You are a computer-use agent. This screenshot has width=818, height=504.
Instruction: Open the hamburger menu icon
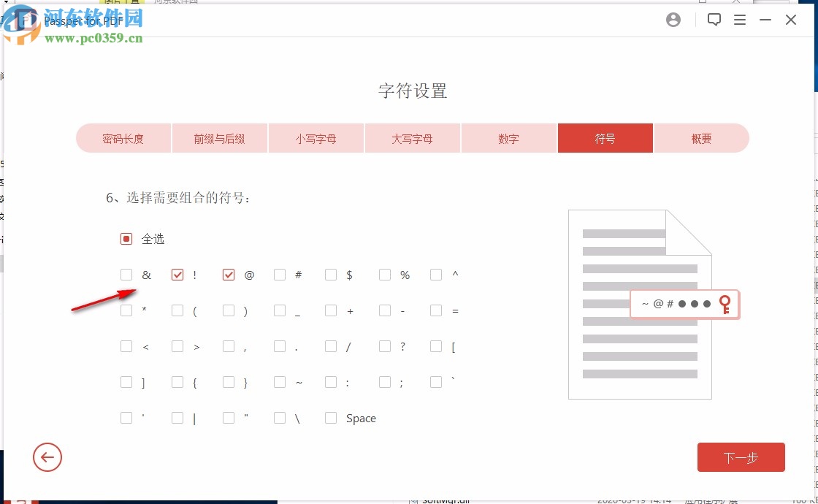(x=740, y=20)
